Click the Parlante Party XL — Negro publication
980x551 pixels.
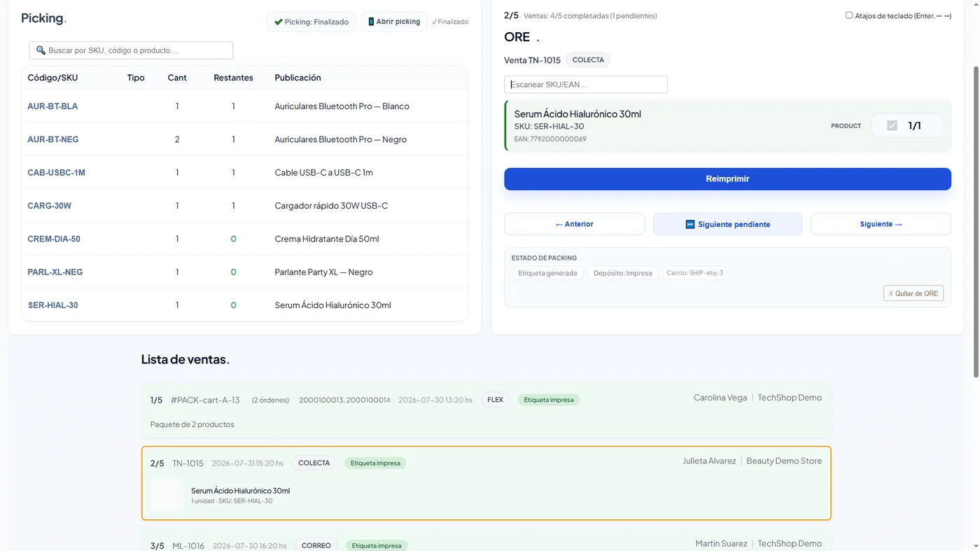coord(323,272)
